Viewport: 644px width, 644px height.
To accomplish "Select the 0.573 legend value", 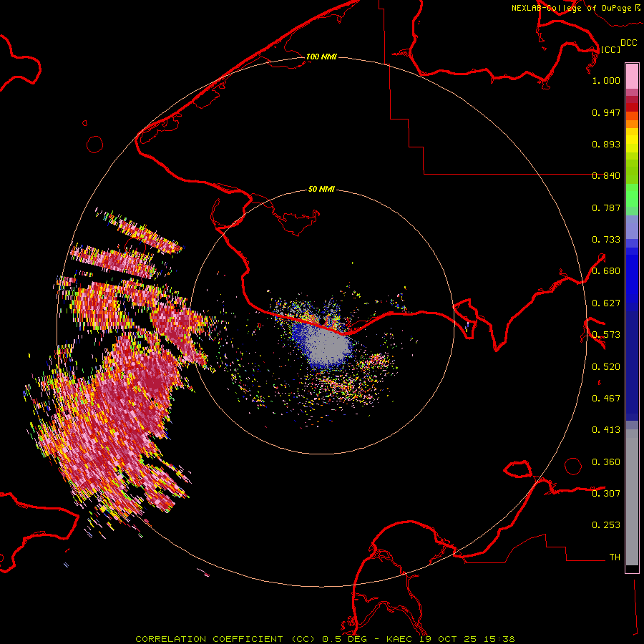I will pyautogui.click(x=606, y=335).
